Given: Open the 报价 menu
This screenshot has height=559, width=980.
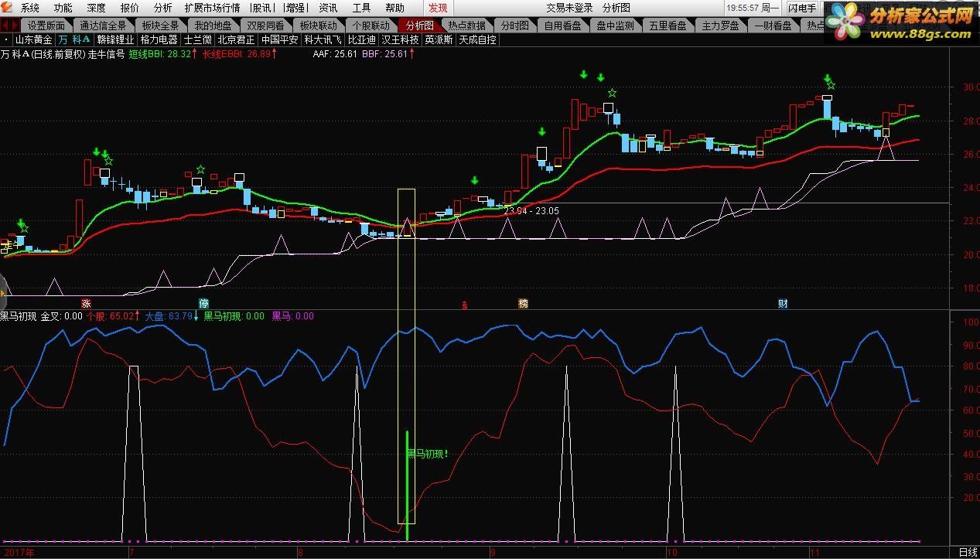Looking at the screenshot, I should coord(129,8).
